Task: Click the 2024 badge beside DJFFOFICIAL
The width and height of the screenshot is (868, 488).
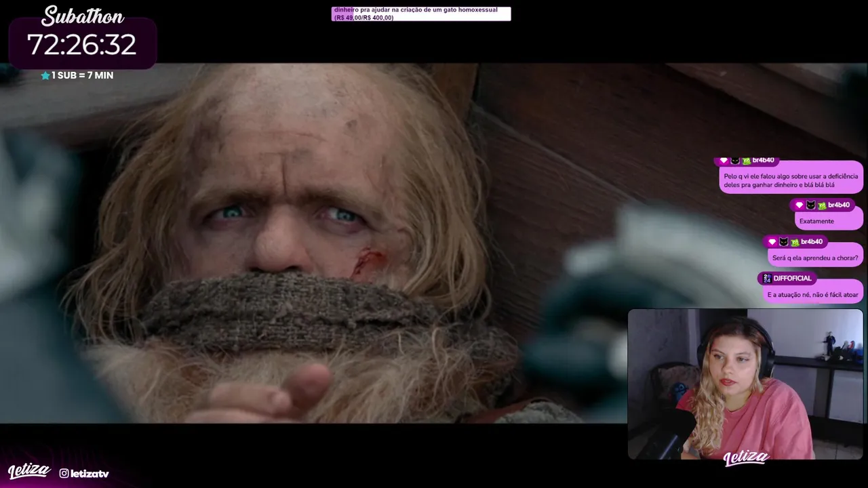Action: [x=767, y=279]
